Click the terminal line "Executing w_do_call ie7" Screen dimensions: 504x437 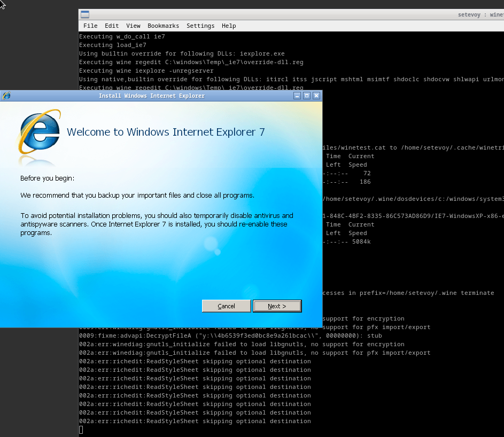(x=122, y=37)
